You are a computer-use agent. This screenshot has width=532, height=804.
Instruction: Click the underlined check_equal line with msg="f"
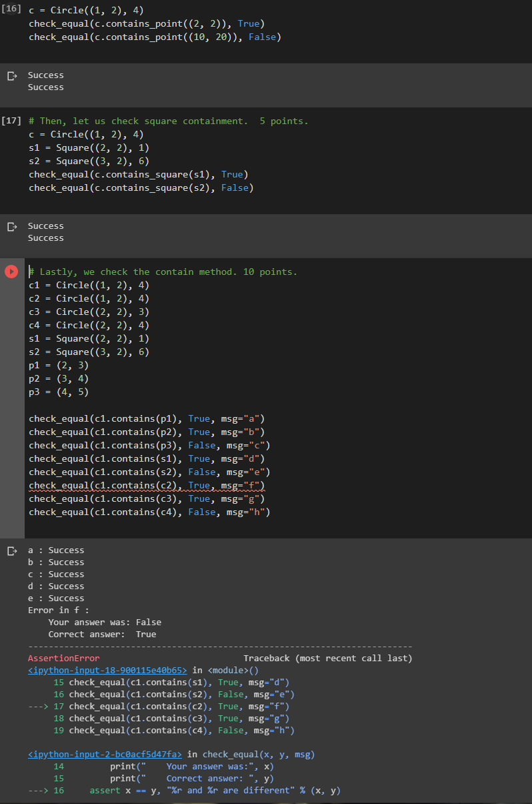click(147, 485)
